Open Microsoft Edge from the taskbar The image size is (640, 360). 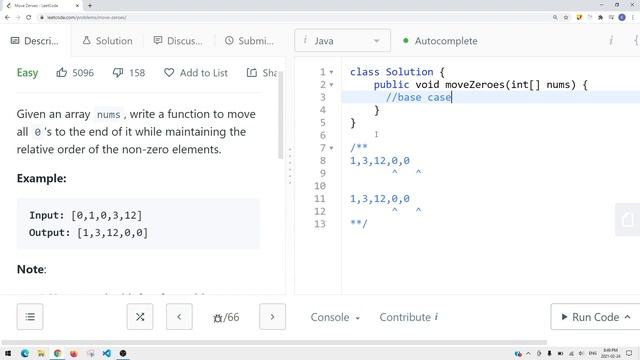click(25, 353)
